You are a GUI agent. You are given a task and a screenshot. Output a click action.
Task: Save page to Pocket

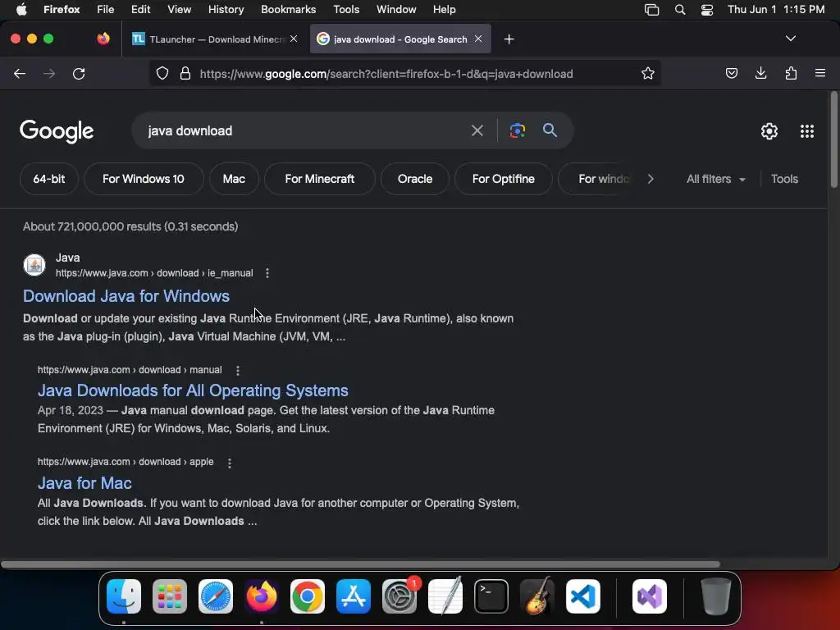pyautogui.click(x=731, y=73)
